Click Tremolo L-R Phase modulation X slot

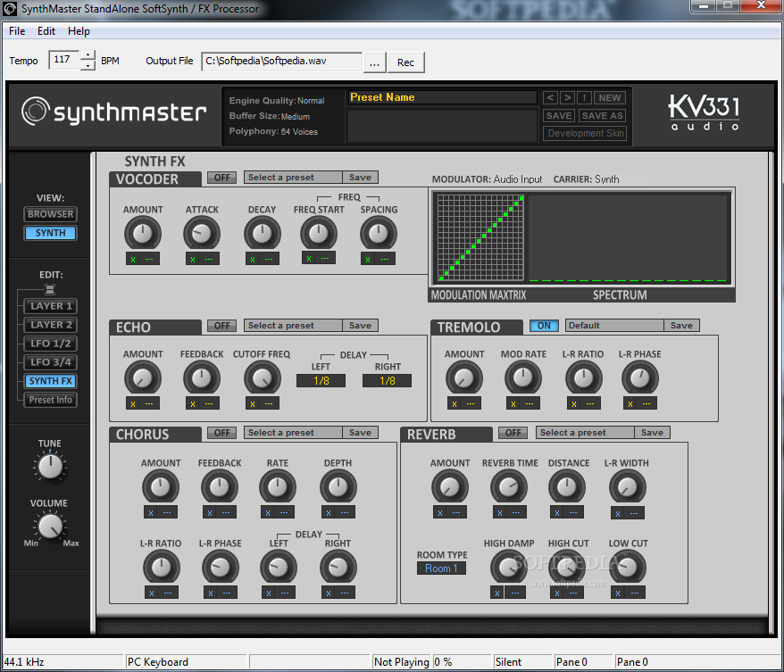point(630,403)
